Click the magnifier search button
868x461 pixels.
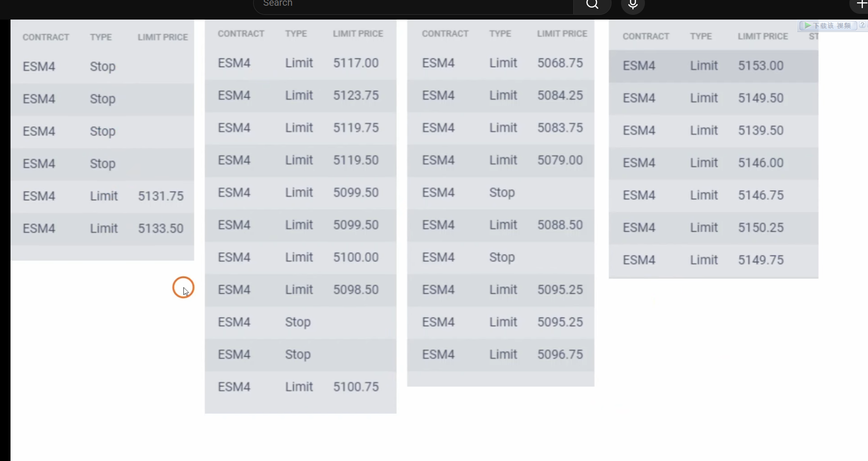pos(592,5)
